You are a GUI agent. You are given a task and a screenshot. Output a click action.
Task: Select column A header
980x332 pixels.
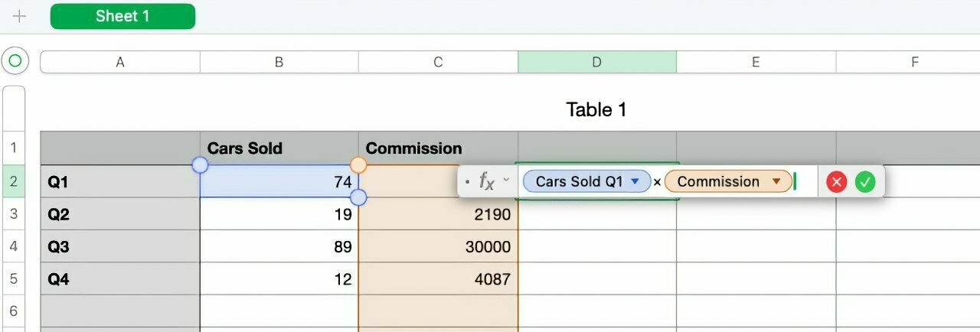120,62
